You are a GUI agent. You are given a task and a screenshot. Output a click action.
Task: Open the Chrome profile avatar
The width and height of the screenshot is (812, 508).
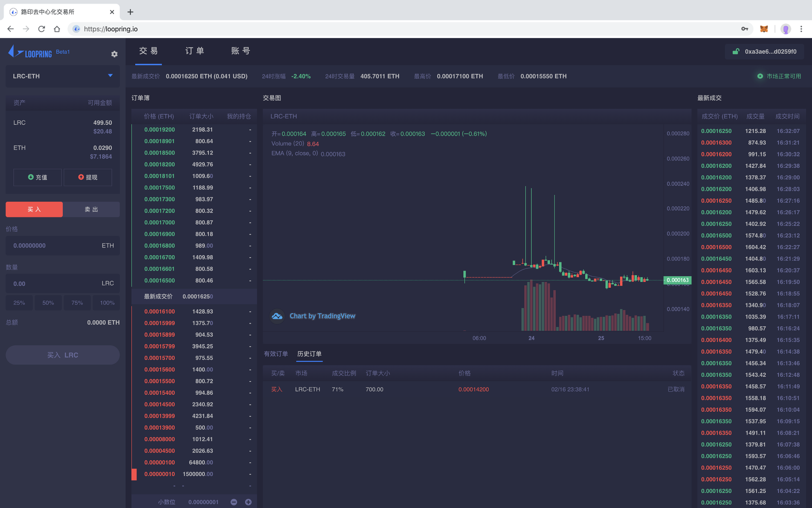(x=786, y=29)
